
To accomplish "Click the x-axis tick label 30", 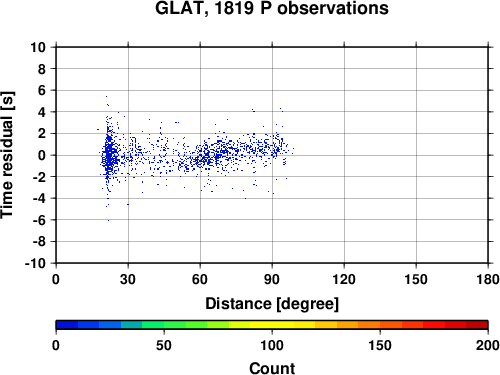I will pos(128,279).
